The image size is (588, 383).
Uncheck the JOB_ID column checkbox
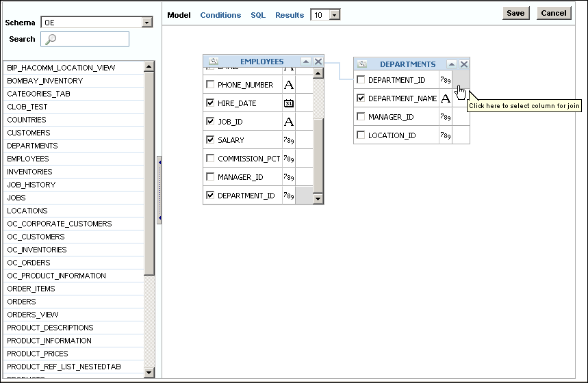coord(210,121)
